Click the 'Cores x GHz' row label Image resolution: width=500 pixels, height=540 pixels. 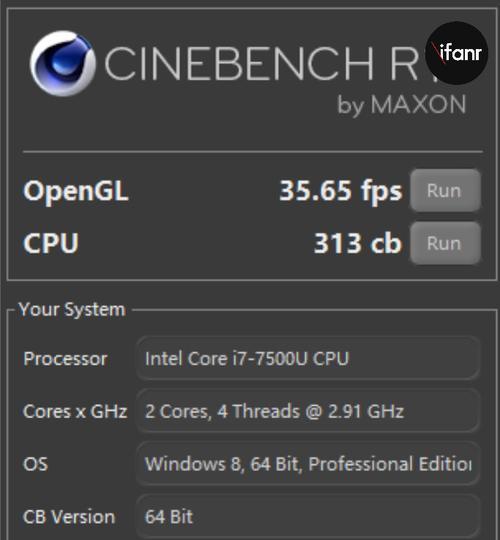75,411
